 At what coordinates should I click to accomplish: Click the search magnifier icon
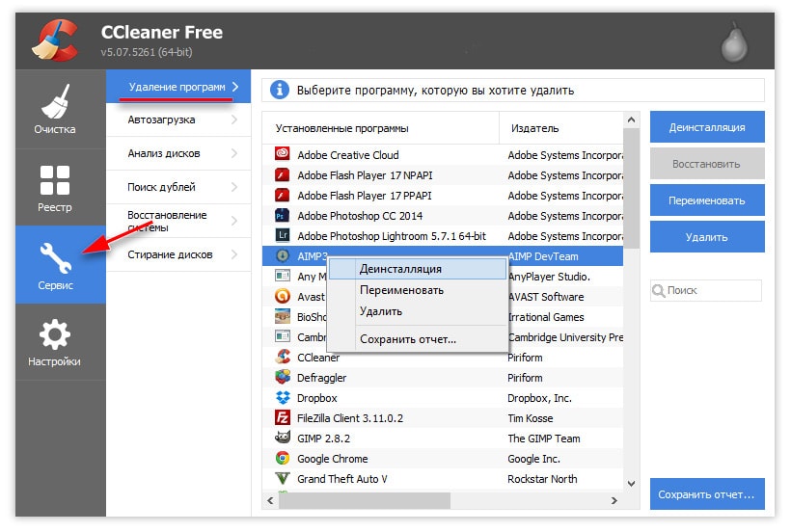coord(658,291)
